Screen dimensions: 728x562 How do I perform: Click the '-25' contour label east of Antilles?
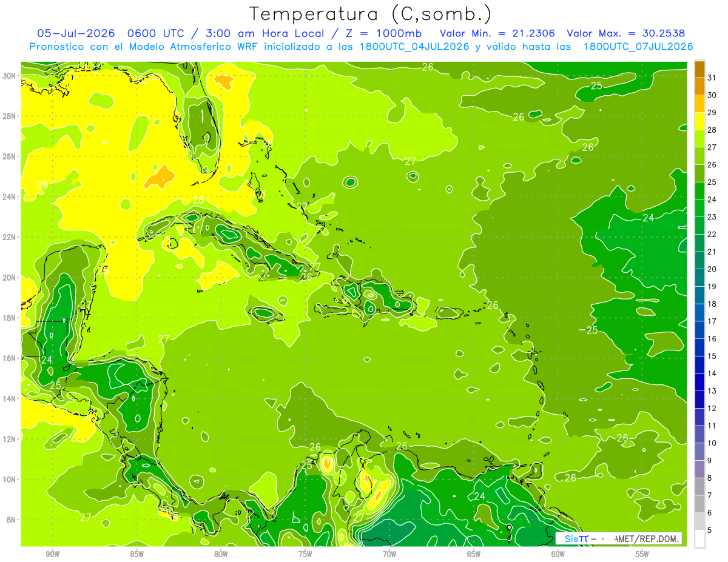coord(589,330)
